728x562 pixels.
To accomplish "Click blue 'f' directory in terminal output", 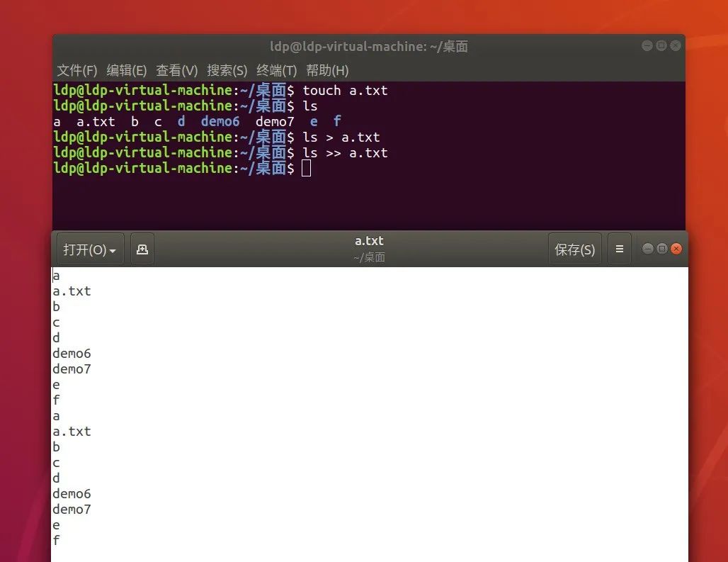I will pyautogui.click(x=337, y=122).
